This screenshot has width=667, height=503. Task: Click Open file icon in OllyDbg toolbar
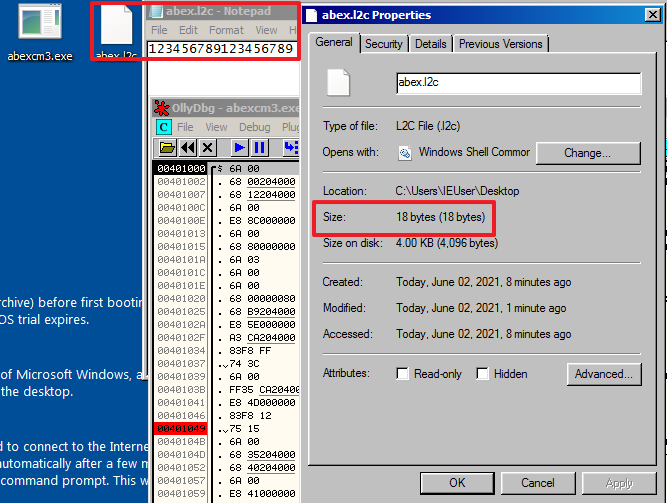click(x=167, y=148)
